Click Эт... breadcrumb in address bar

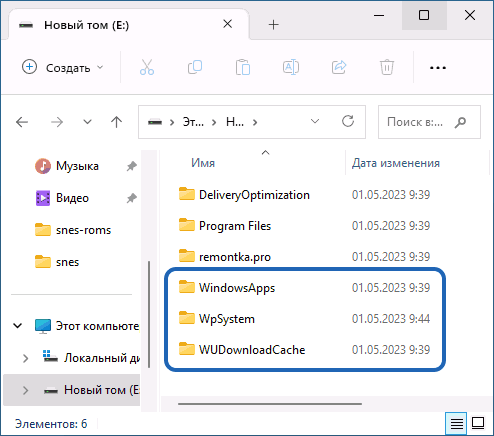193,122
